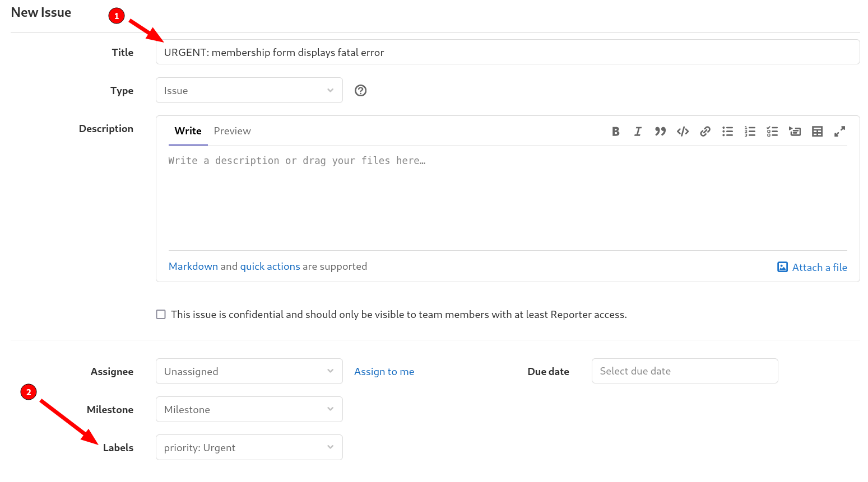Screen dimensions: 868x482
Task: Switch to the Preview tab
Action: coord(232,131)
